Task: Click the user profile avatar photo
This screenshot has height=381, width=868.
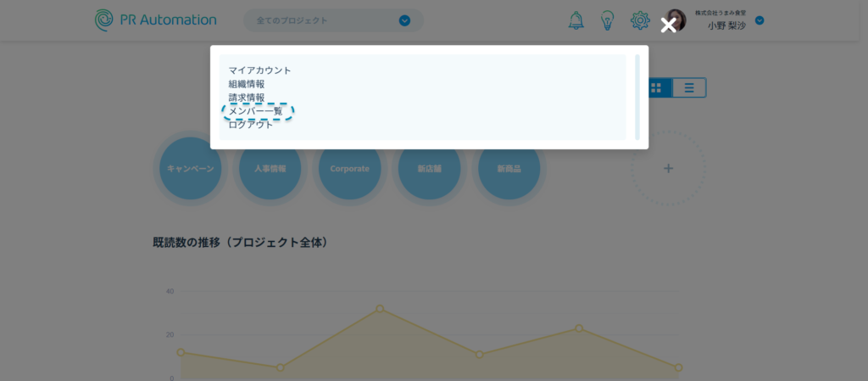Action: coord(676,20)
